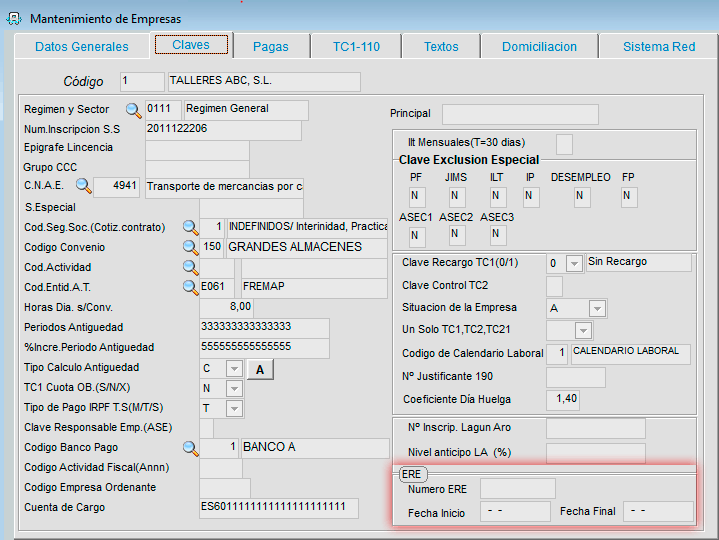This screenshot has width=719, height=540.
Task: Click the PF exclusion key box
Action: point(417,197)
